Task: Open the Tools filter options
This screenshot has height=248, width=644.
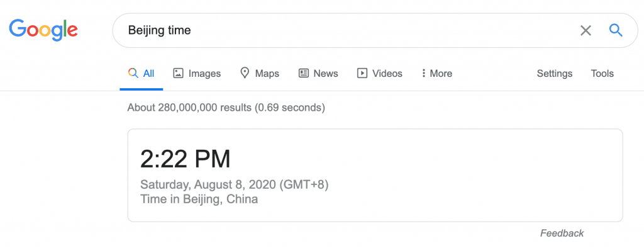Action: coord(602,73)
